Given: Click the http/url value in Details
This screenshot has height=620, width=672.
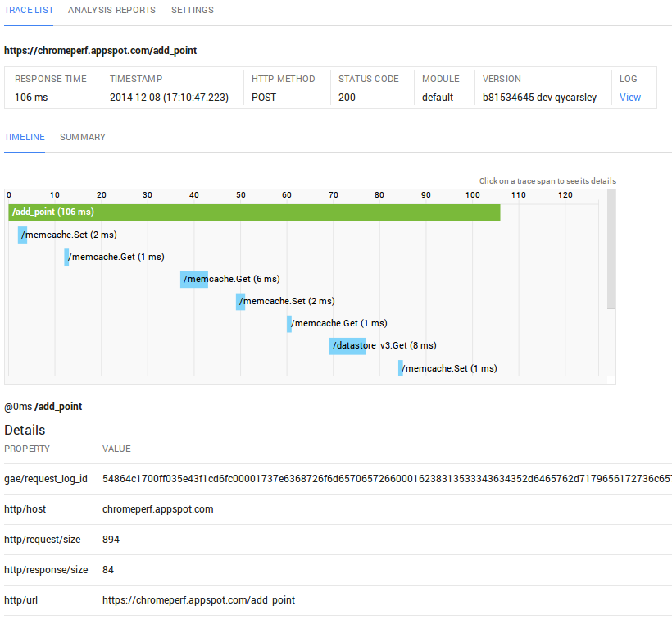Looking at the screenshot, I should pos(198,600).
